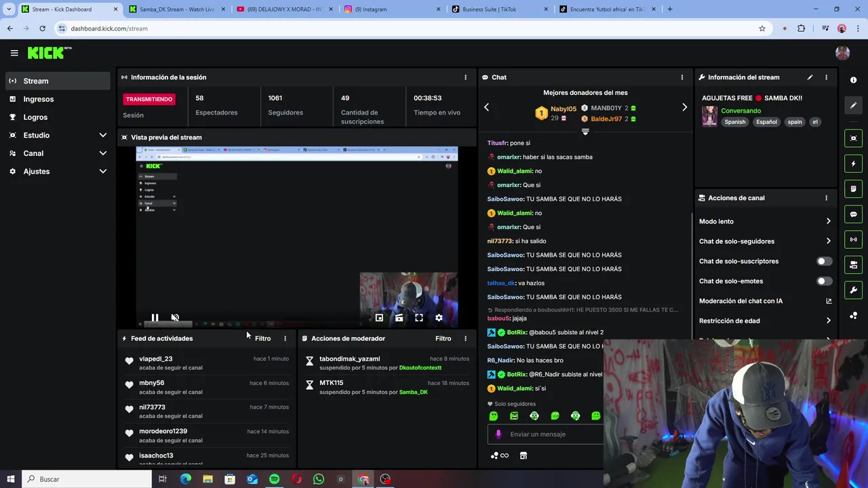
Task: Open Moderación del chat con IA external link
Action: point(828,301)
